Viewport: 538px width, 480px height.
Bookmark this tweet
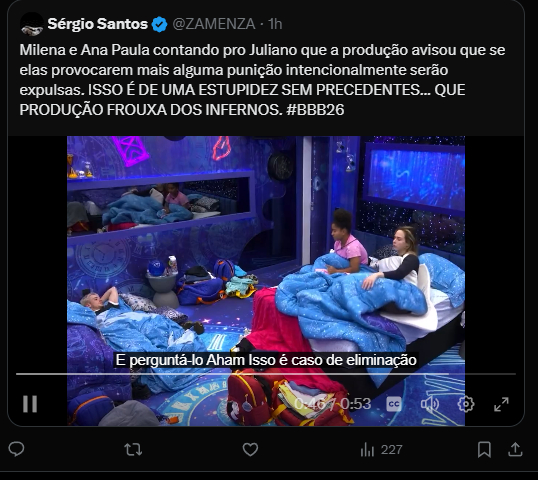tap(484, 449)
